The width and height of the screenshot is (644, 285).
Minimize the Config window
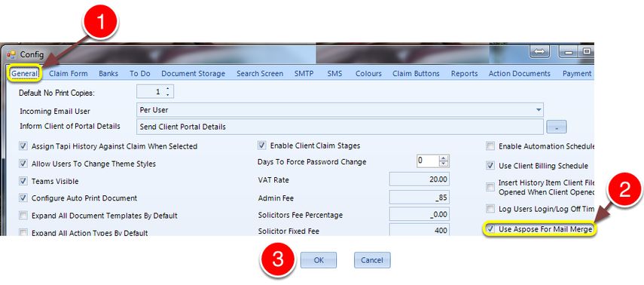(569, 52)
